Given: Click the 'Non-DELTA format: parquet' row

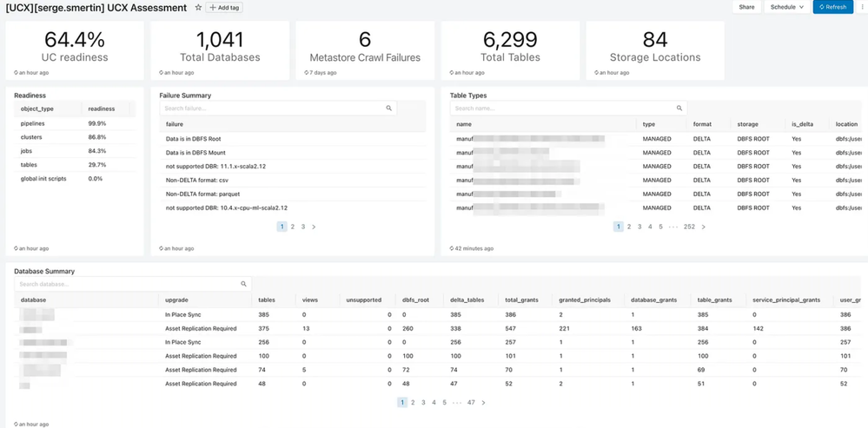Looking at the screenshot, I should [292, 194].
